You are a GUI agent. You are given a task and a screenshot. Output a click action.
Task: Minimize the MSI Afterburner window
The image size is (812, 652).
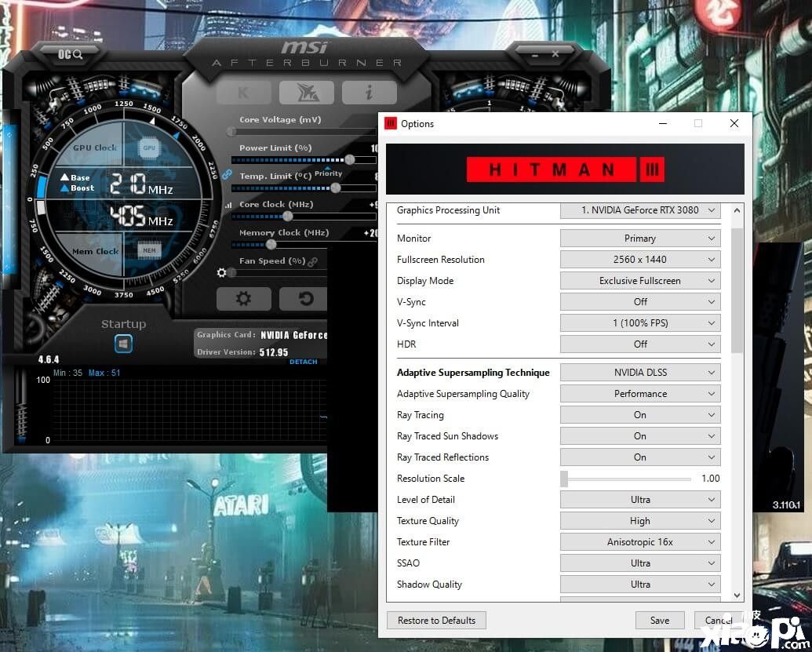[535, 54]
